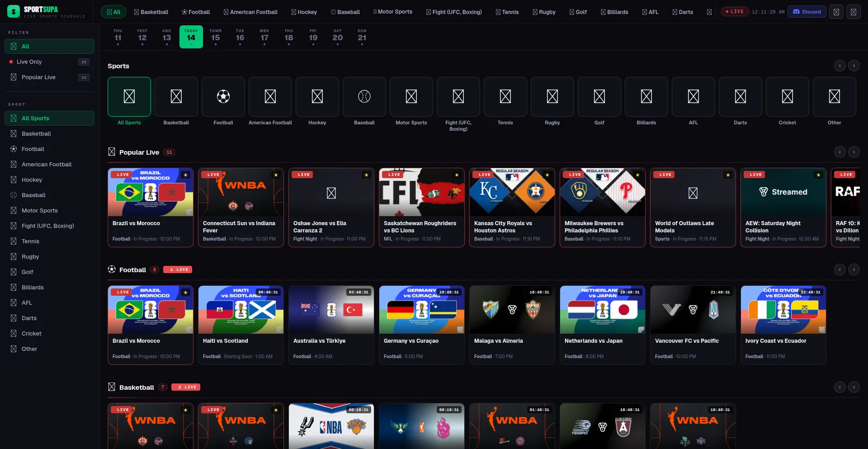
Task: Go back in Sports row with previous arrow
Action: point(840,66)
